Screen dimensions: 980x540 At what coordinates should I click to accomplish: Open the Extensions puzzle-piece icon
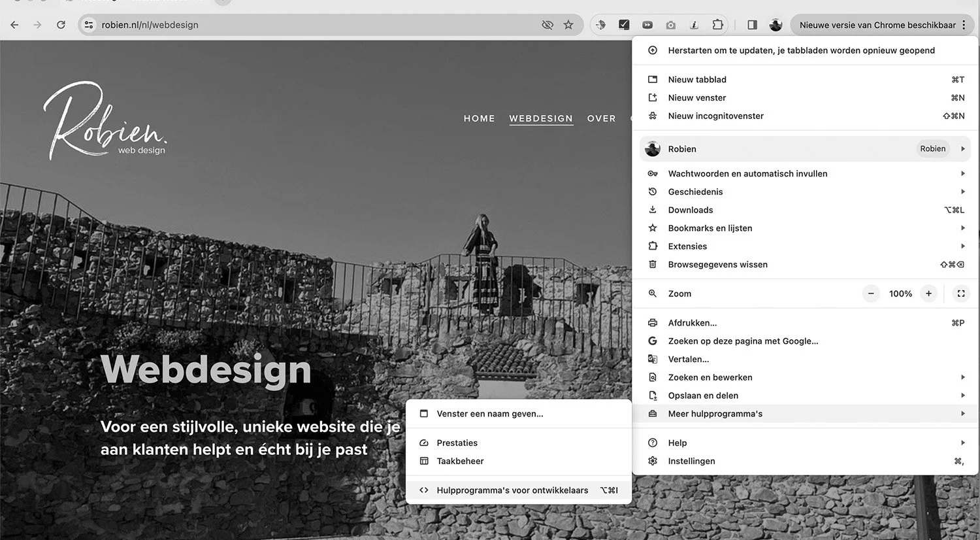[717, 24]
